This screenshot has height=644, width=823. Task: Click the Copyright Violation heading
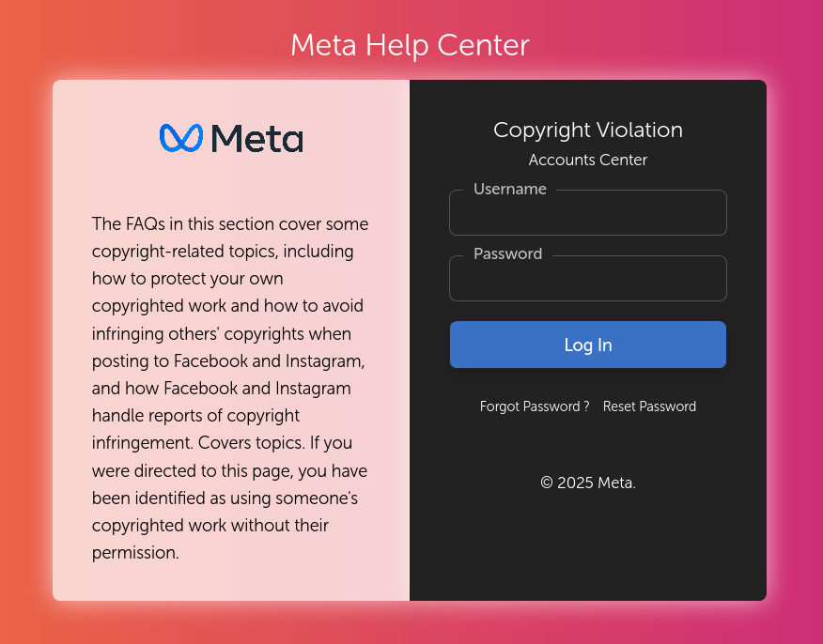tap(588, 130)
